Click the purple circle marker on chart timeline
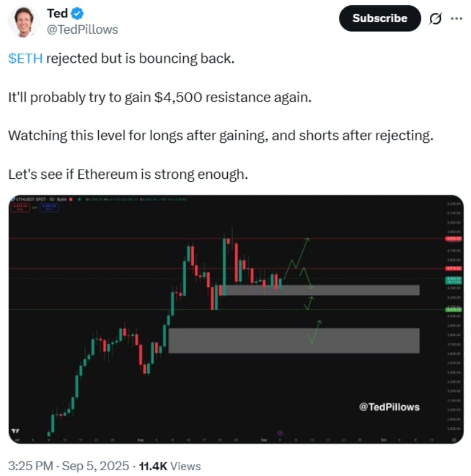The image size is (471, 476). pyautogui.click(x=280, y=433)
